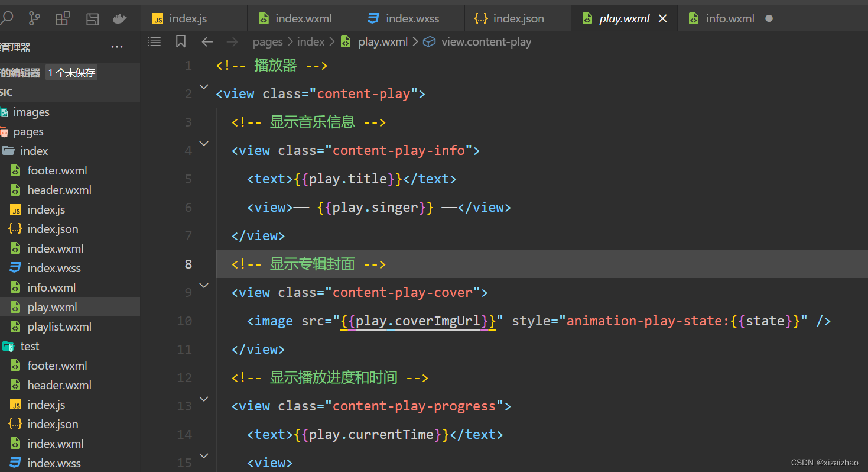Toggle the outline list icon in breadcrumb bar
Screen dimensions: 868x472
(154, 41)
